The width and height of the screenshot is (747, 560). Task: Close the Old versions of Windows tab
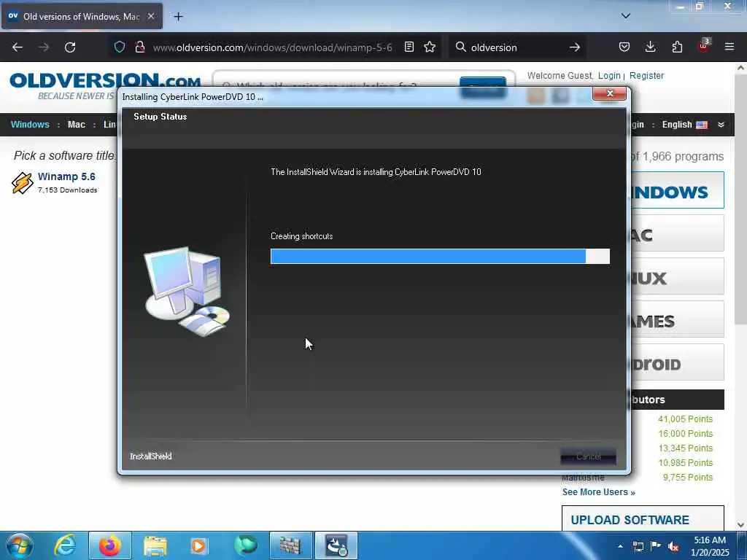[x=151, y=16]
